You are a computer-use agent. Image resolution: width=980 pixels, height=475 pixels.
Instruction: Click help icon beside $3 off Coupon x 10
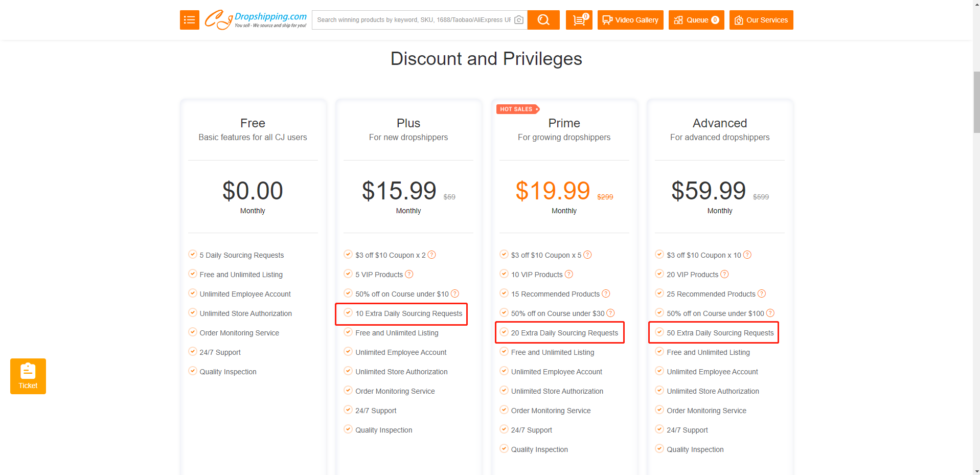click(x=747, y=255)
